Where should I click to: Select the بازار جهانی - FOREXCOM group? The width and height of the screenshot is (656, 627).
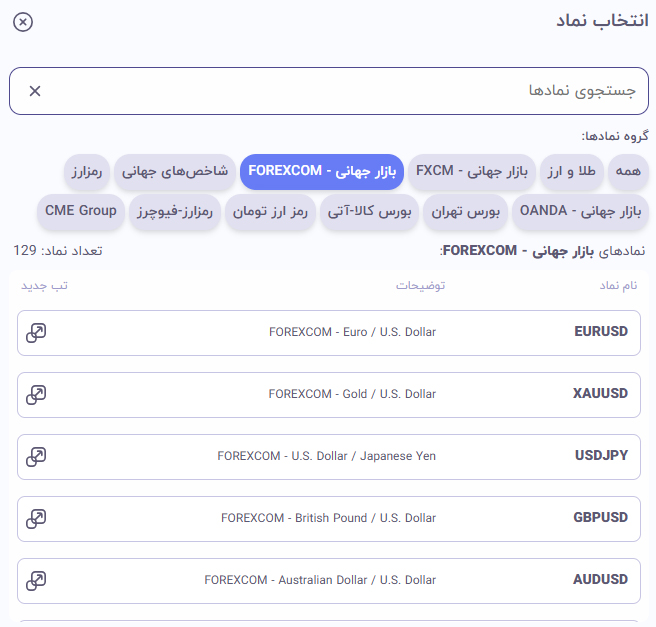coord(322,172)
